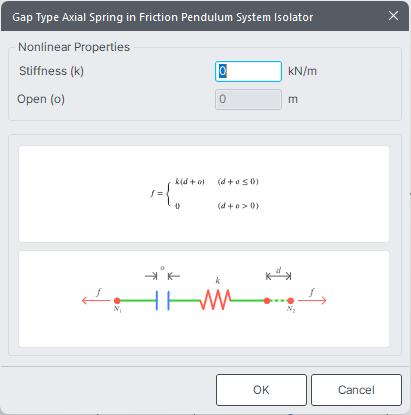
Task: Click the d displacement dimension marker
Action: click(x=279, y=276)
